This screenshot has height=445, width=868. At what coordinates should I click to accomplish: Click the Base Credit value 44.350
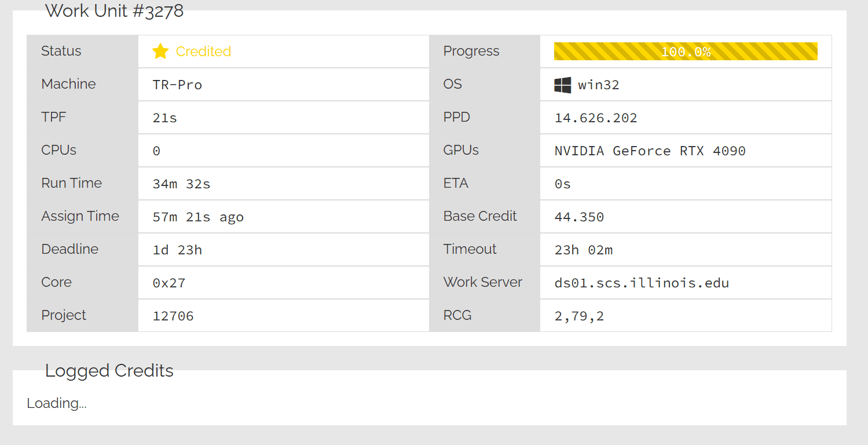pos(579,217)
